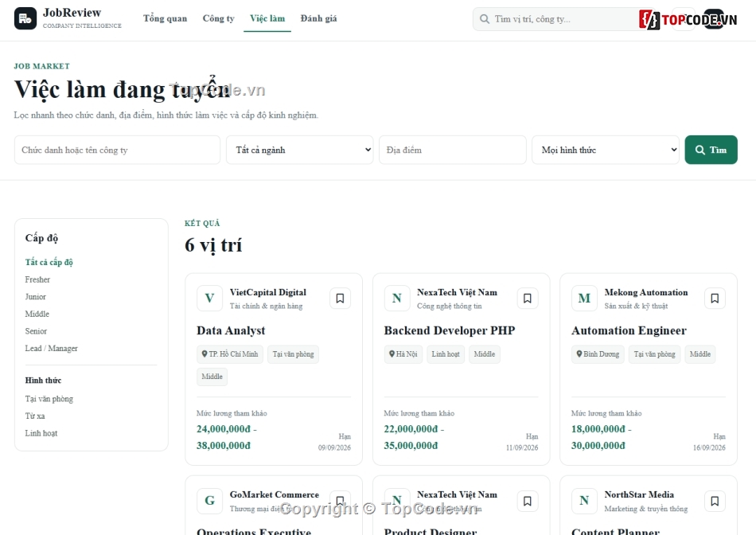Screen dimensions: 756x535
Task: Select the Việc làm tab
Action: [267, 18]
